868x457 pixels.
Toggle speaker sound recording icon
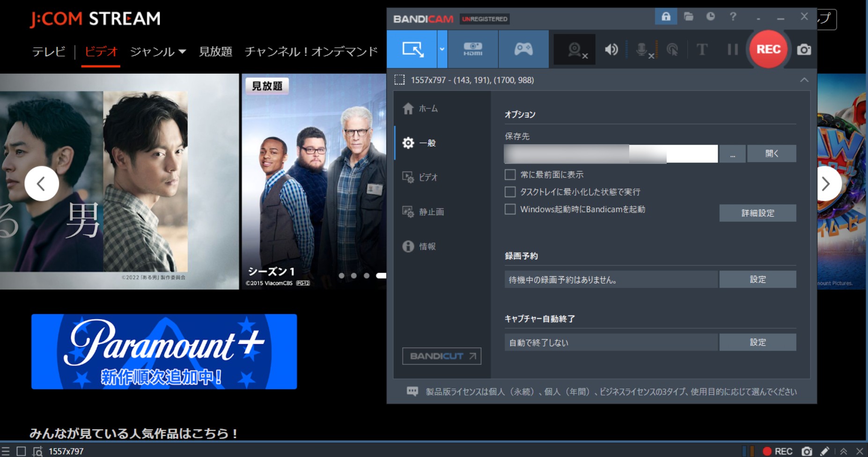tap(611, 49)
